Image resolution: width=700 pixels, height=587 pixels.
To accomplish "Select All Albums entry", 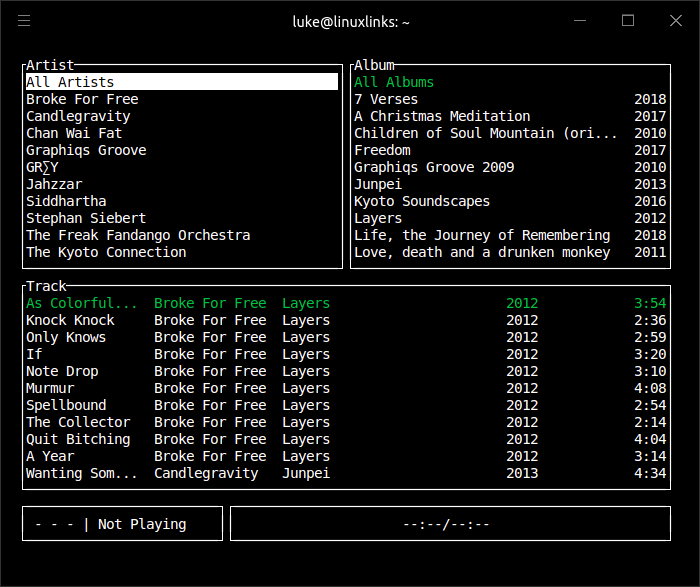I will (x=394, y=82).
